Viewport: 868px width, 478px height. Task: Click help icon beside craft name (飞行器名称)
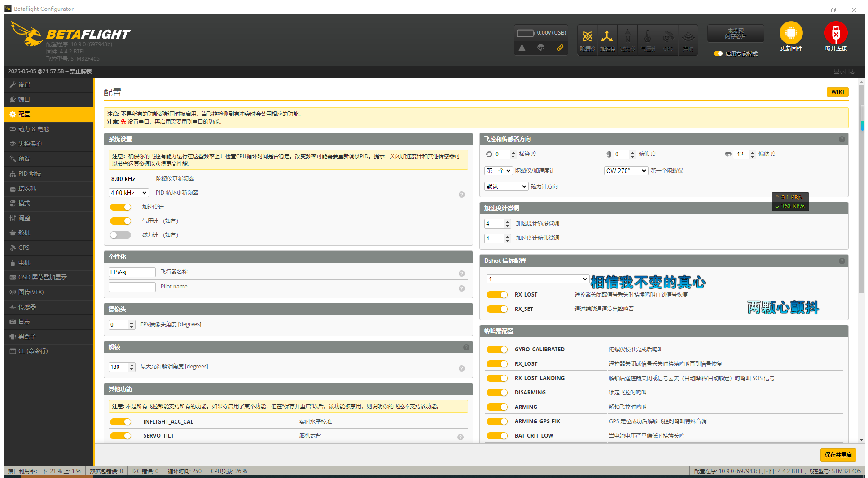pyautogui.click(x=461, y=274)
